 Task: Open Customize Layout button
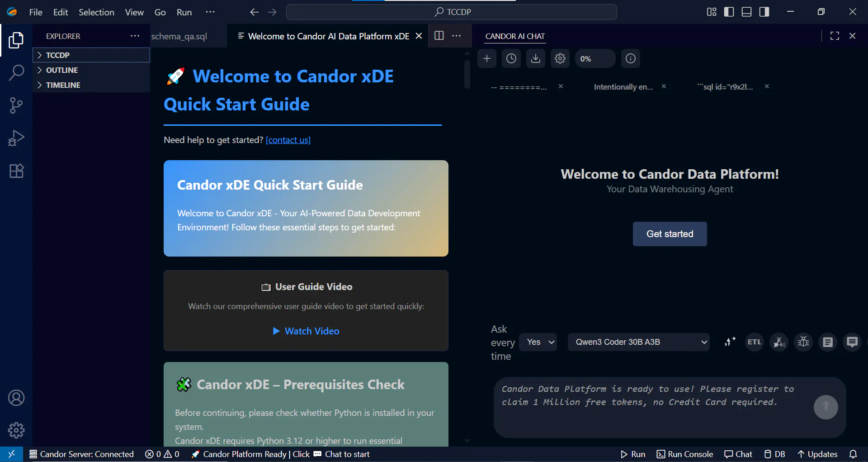(x=712, y=12)
